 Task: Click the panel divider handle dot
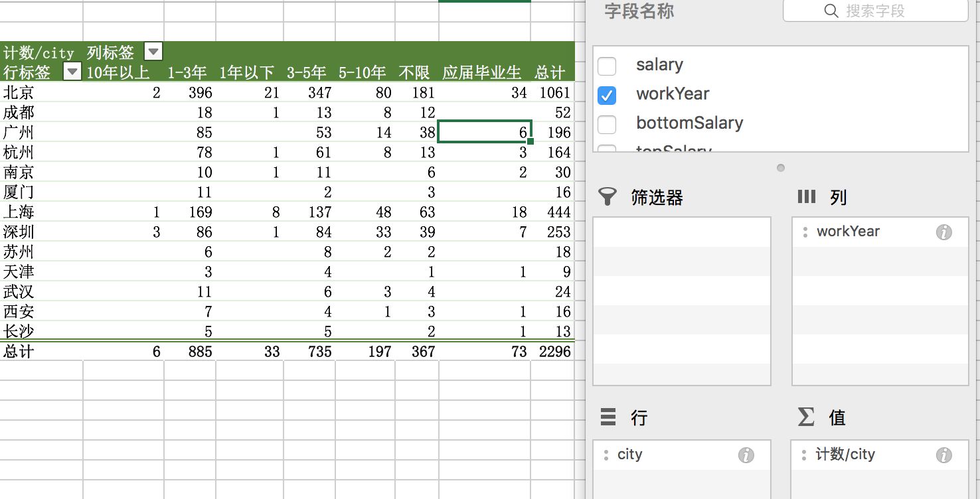click(x=781, y=168)
